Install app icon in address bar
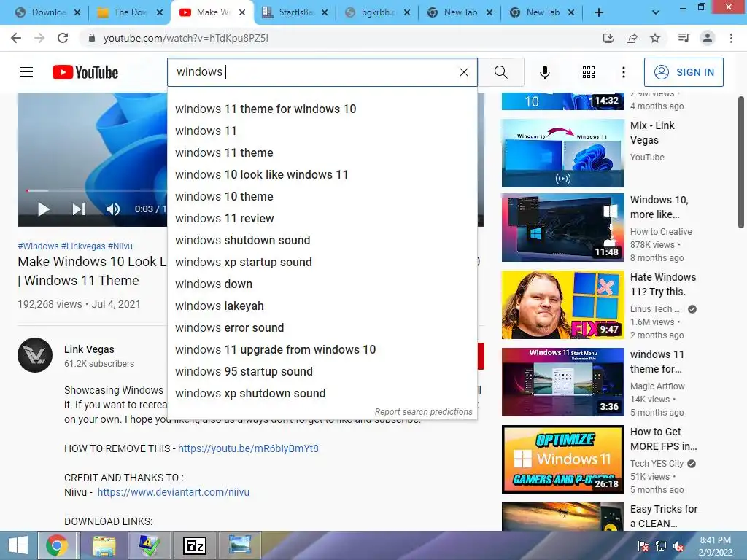This screenshot has height=560, width=747. 608,38
